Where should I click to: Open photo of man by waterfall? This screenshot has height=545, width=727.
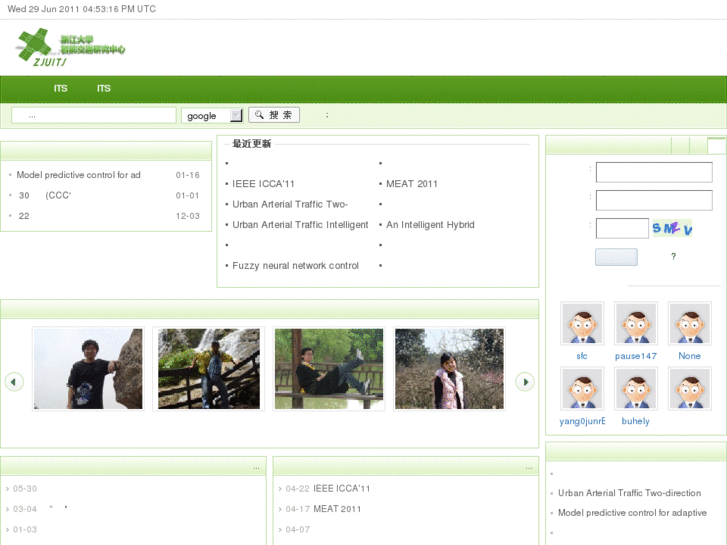[209, 369]
